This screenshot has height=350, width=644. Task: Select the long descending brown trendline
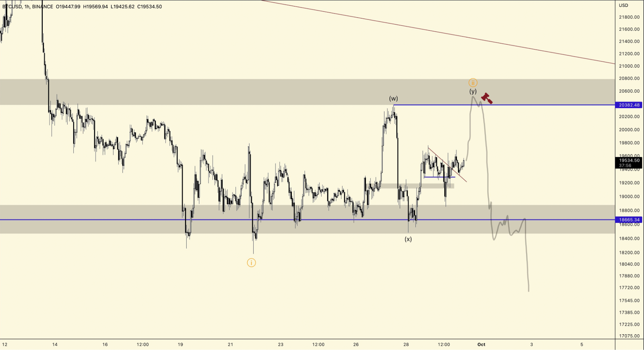coord(438,32)
